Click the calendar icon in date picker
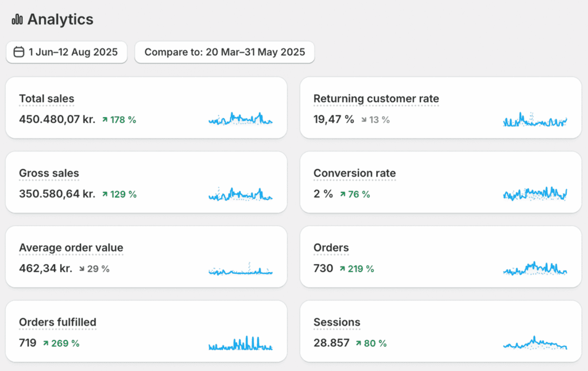This screenshot has width=588, height=371. 19,52
